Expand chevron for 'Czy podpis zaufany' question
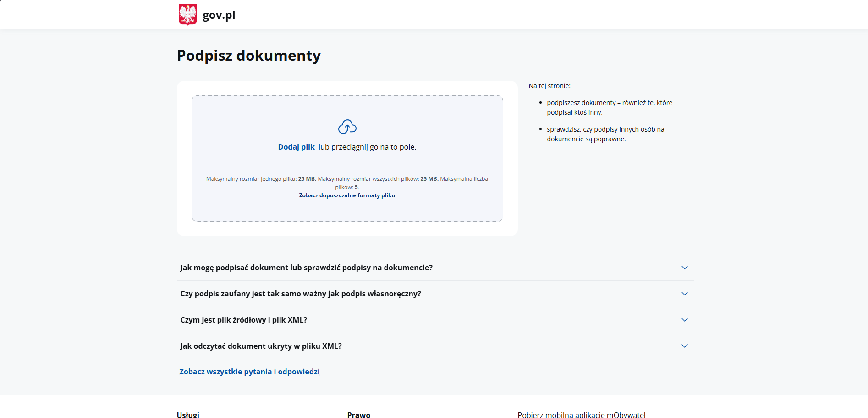Viewport: 868px width, 418px height. (684, 294)
